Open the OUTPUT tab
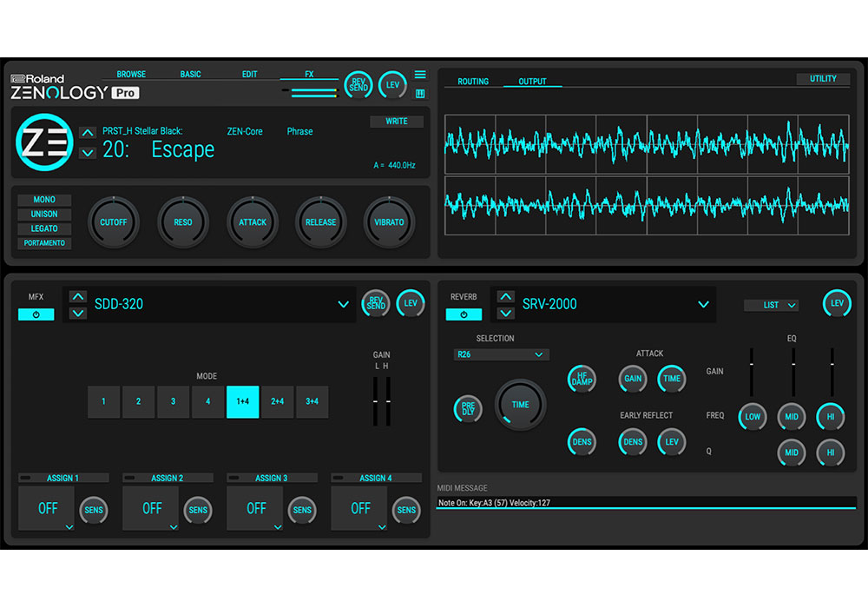Viewport: 868px width, 608px height. point(533,82)
